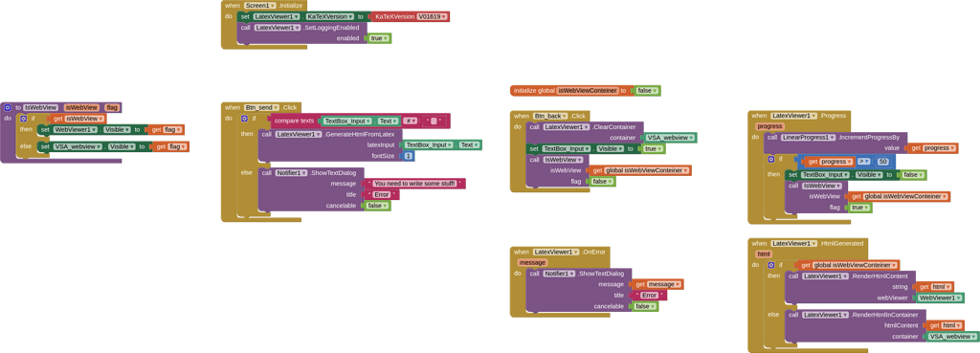The image size is (980, 353).
Task: Open VSA_webview dropdown in else set Visible block
Action: tap(78, 146)
